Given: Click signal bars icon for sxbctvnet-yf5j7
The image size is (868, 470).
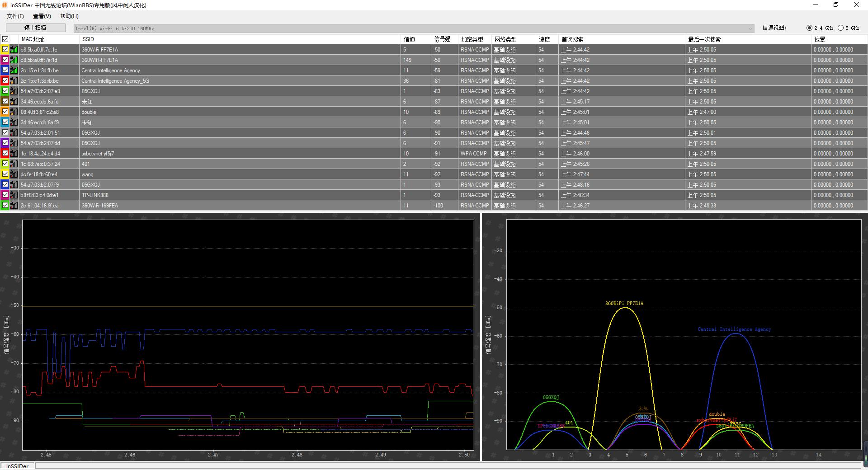Looking at the screenshot, I should click(x=14, y=154).
